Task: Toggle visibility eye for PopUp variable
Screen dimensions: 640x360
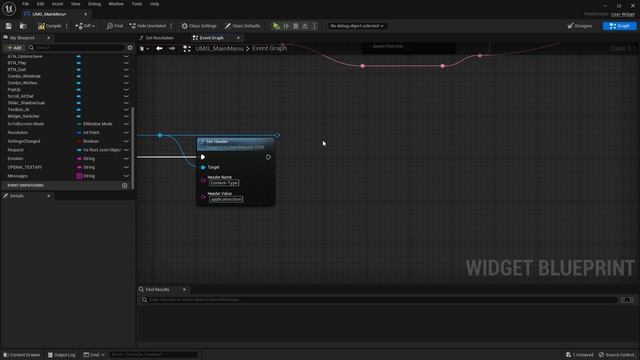Action: pyautogui.click(x=126, y=89)
